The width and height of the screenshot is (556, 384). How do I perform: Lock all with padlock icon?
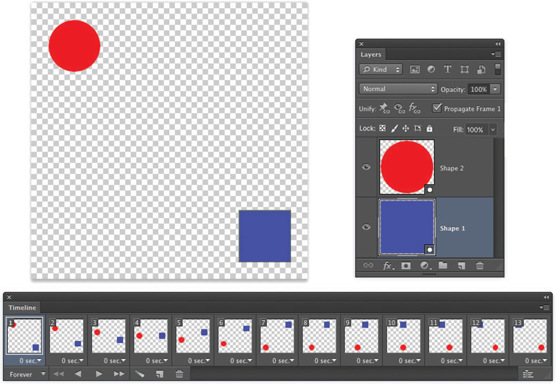point(429,128)
